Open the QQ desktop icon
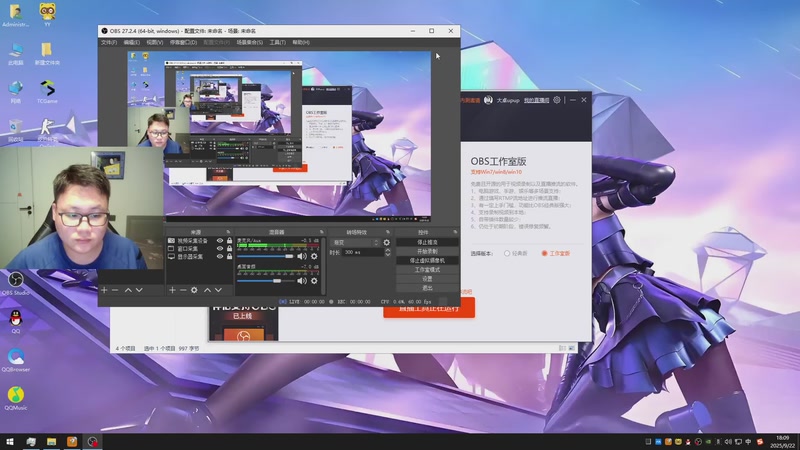The height and width of the screenshot is (450, 800). coord(15,322)
